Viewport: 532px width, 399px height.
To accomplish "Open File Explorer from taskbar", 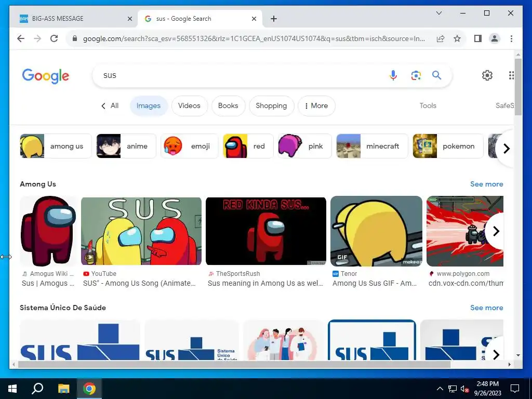I will point(63,389).
